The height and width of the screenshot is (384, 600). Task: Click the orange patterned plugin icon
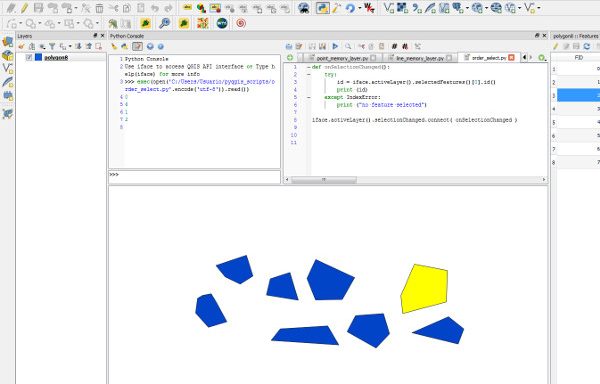click(202, 23)
